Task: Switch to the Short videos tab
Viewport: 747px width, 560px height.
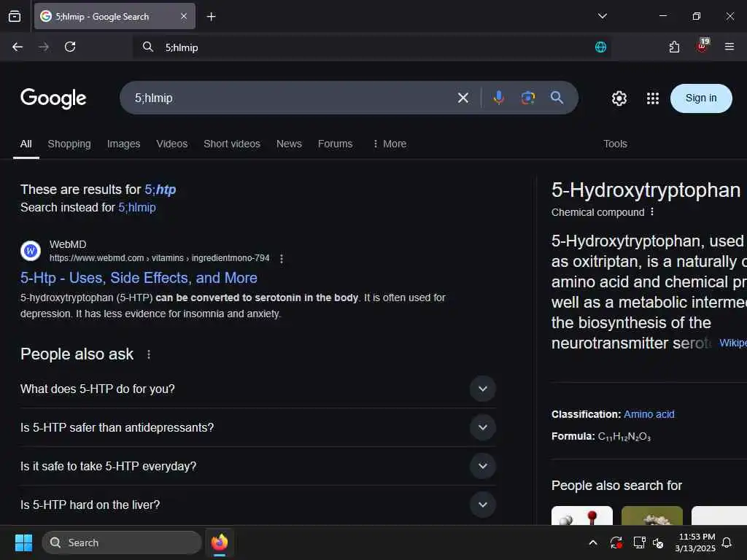Action: point(232,144)
